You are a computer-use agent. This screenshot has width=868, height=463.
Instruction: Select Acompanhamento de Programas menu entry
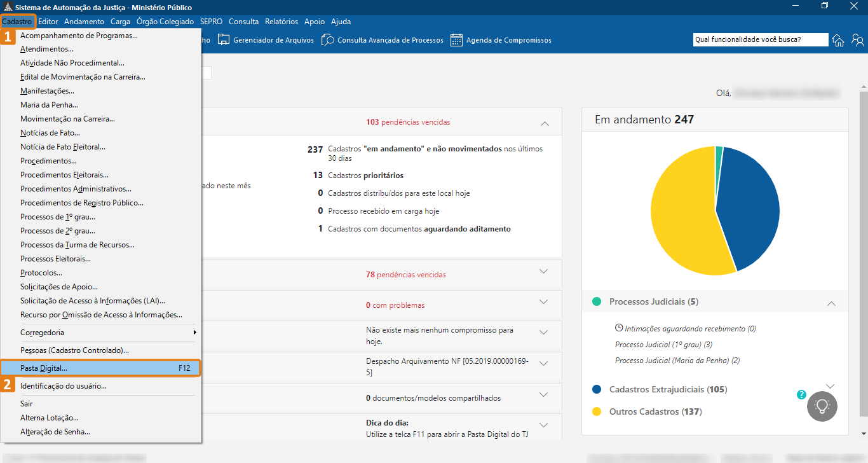[x=101, y=36]
